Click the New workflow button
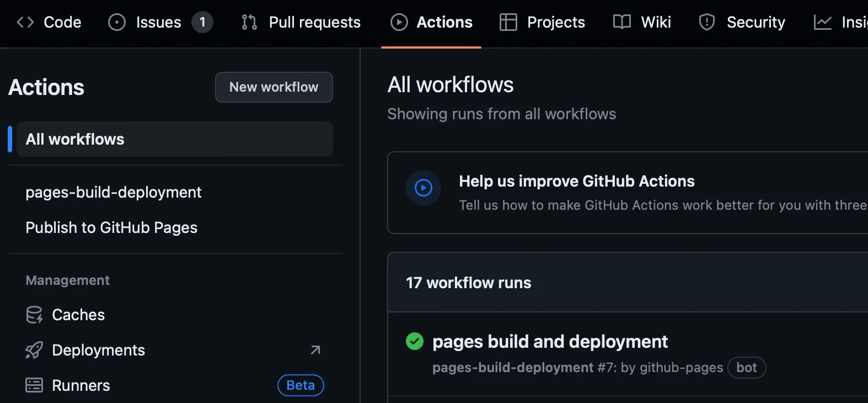Screen dimensions: 868x403 pyautogui.click(x=274, y=87)
